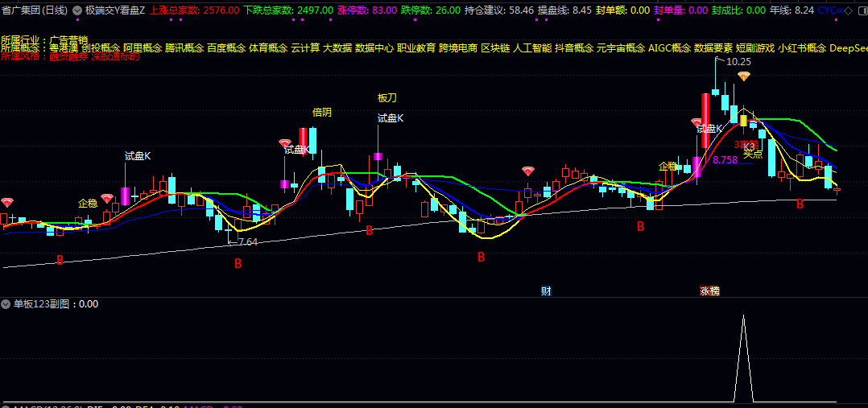Click the 封成比: 0.00 readout
This screenshot has height=408, width=868.
click(738, 10)
